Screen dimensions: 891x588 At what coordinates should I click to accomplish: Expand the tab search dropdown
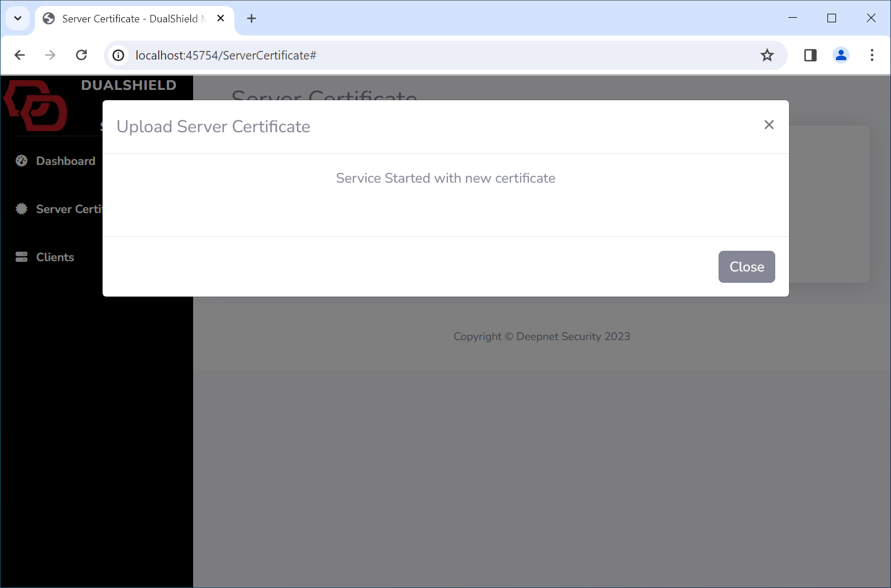[x=18, y=18]
